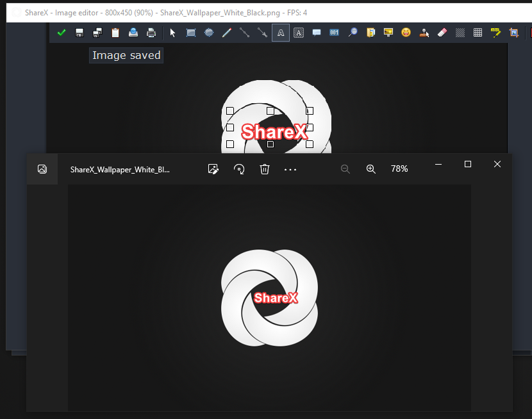Rotate the image in Photos viewer
Image resolution: width=532 pixels, height=419 pixels.
(239, 169)
